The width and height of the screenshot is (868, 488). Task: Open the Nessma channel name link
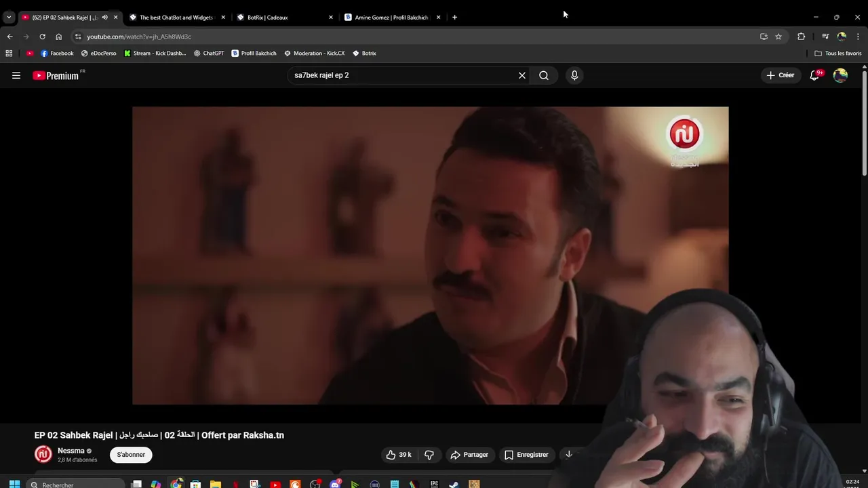[x=71, y=451]
